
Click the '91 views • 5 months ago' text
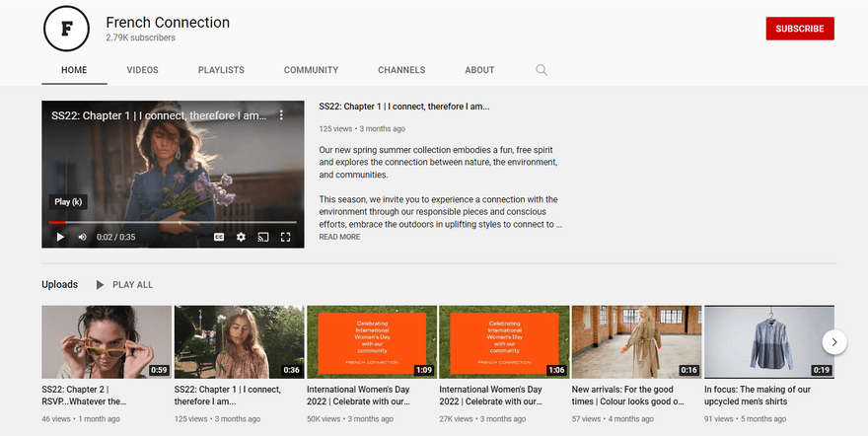coord(745,419)
